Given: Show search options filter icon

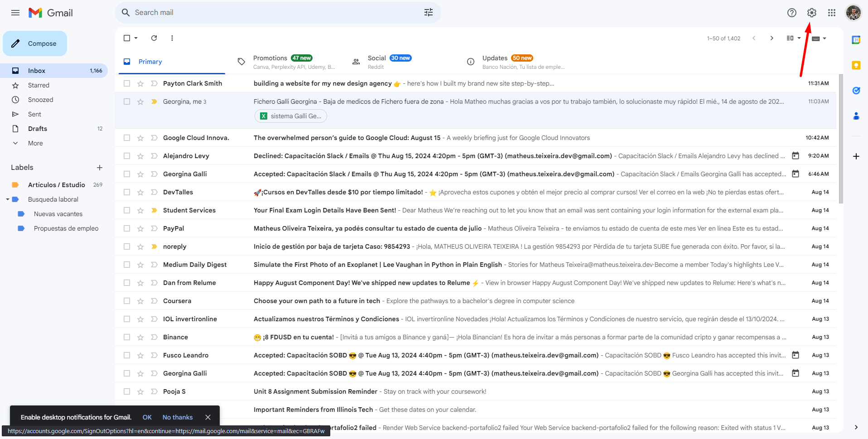Looking at the screenshot, I should pyautogui.click(x=428, y=13).
